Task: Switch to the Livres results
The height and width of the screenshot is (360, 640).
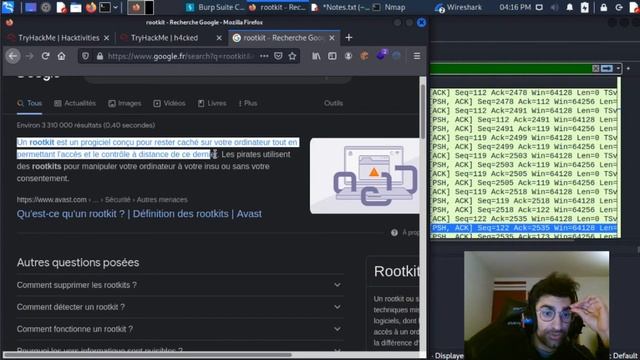Action: 212,104
